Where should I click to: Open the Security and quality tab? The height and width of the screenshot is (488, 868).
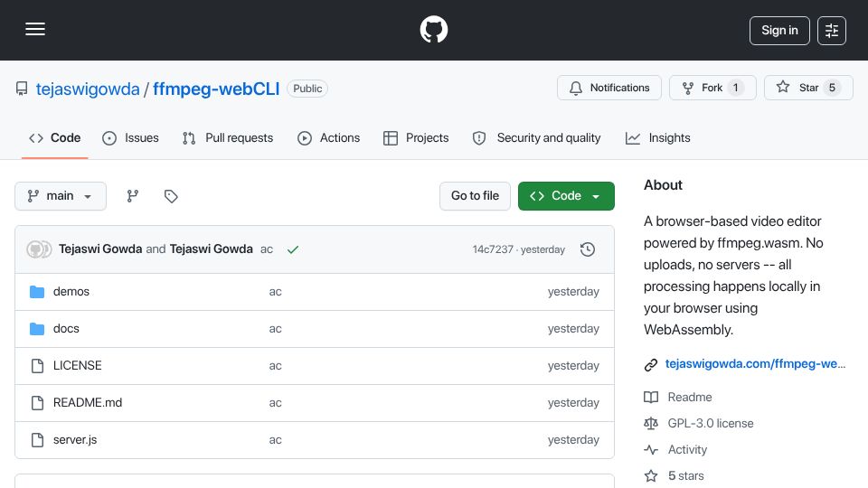536,137
